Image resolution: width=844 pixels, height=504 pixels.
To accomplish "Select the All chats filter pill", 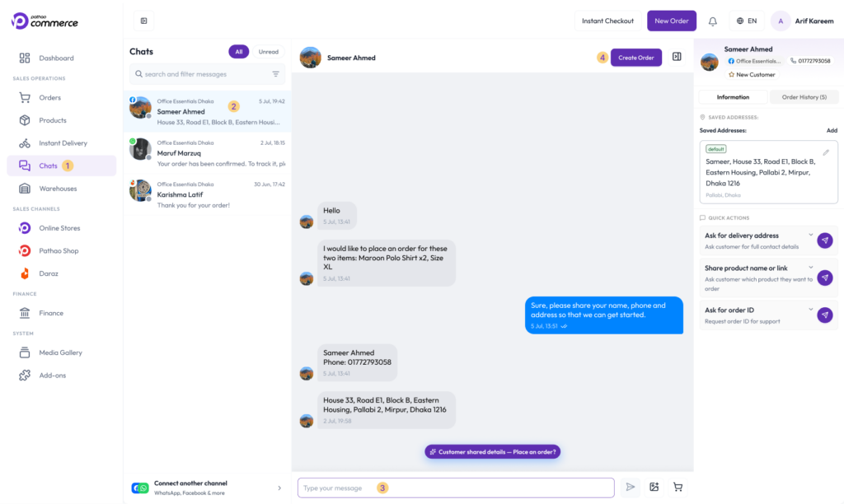I will coord(238,52).
